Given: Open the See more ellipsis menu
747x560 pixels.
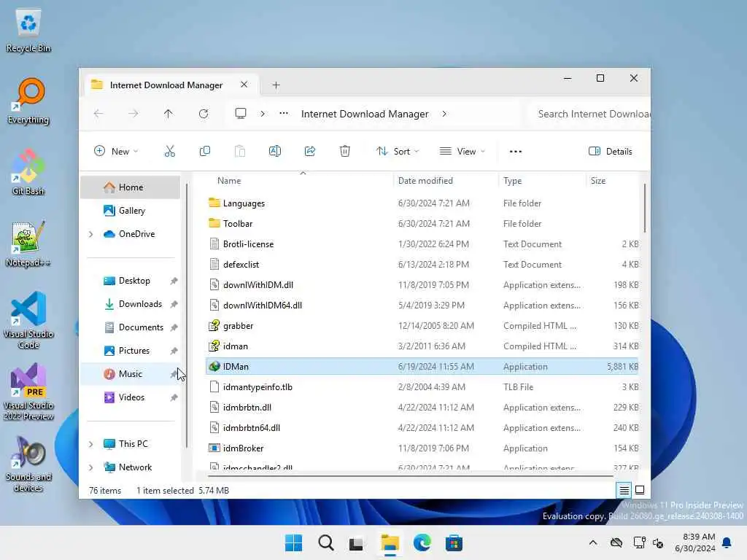Looking at the screenshot, I should (516, 152).
